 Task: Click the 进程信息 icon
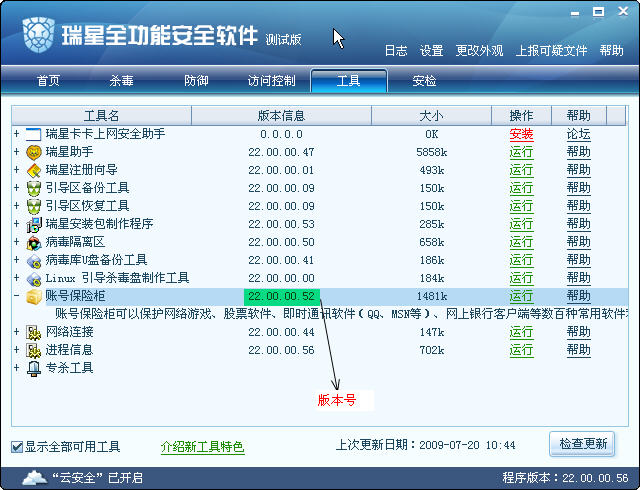pos(34,350)
